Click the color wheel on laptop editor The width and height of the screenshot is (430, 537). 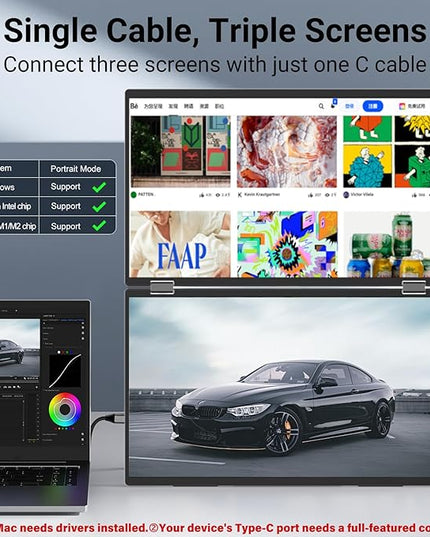point(65,409)
